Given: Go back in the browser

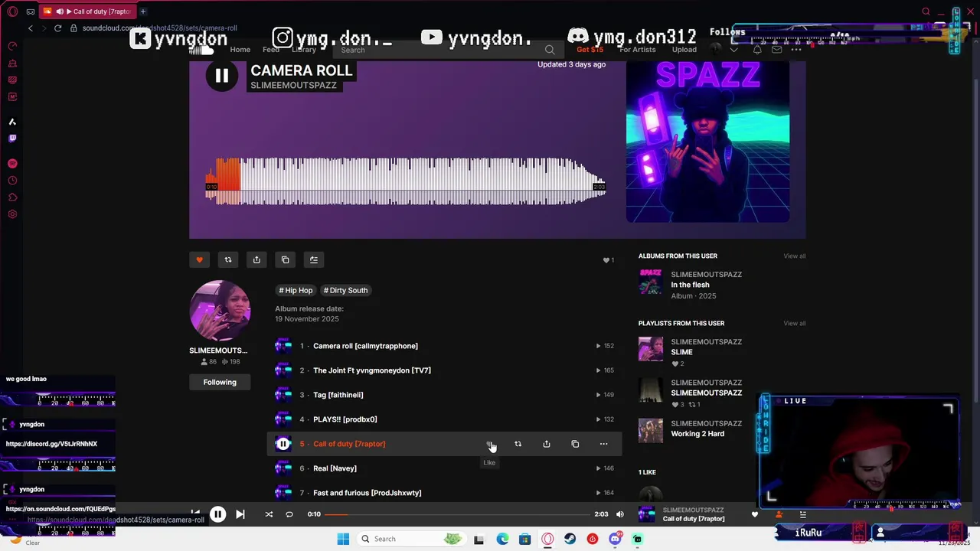Looking at the screenshot, I should (31, 28).
